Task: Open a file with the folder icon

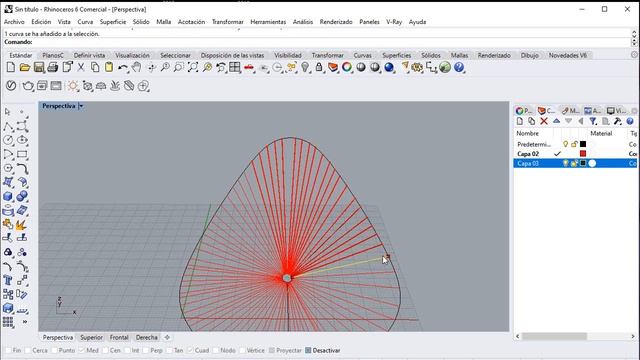Action: [24, 67]
